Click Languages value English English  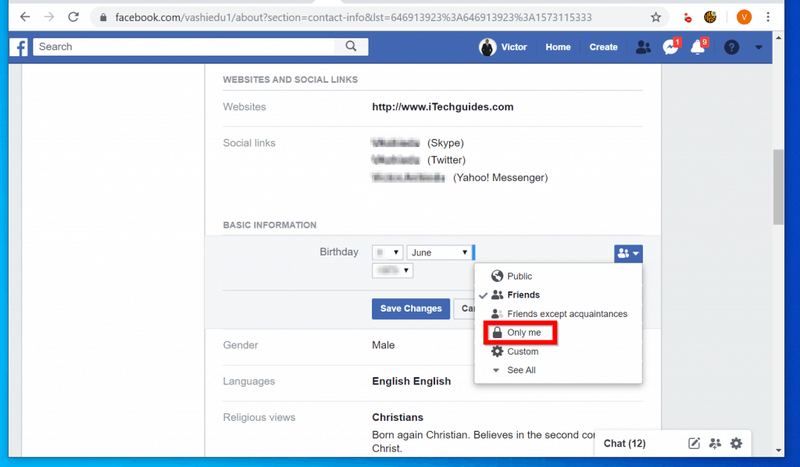coord(411,381)
